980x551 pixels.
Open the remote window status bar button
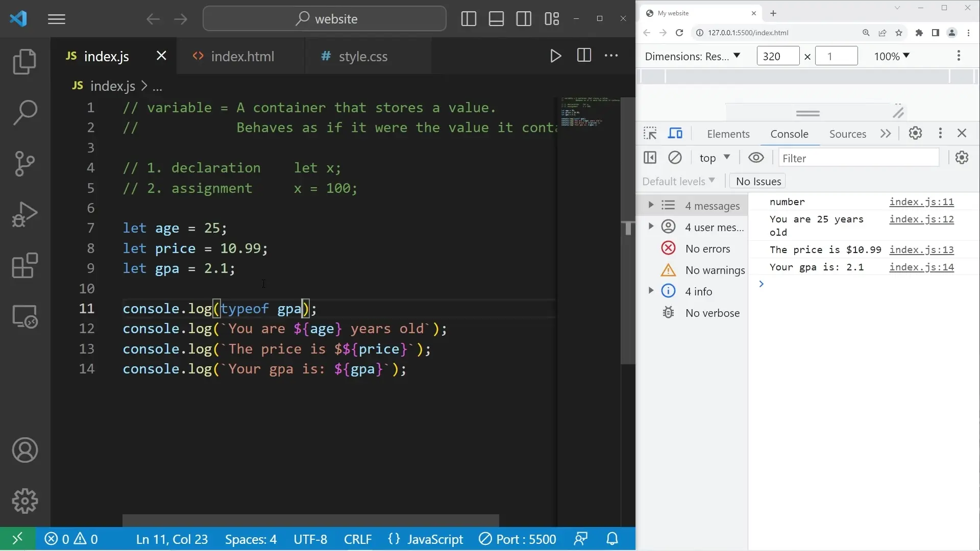[17, 539]
